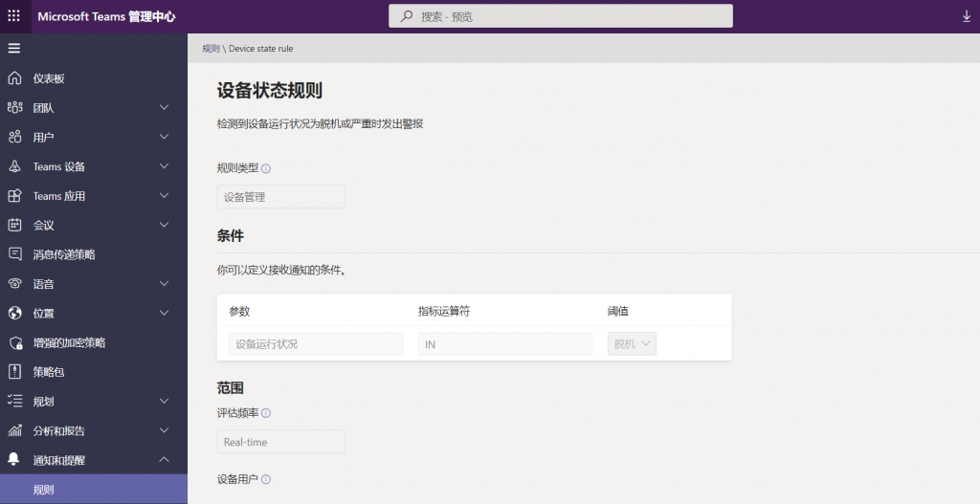Screen dimensions: 980x504
Task: Click the 搜索 - 预览 search field
Action: click(561, 16)
